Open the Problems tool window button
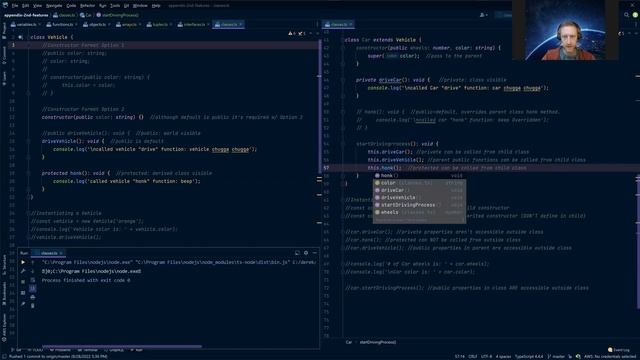 click(x=60, y=350)
